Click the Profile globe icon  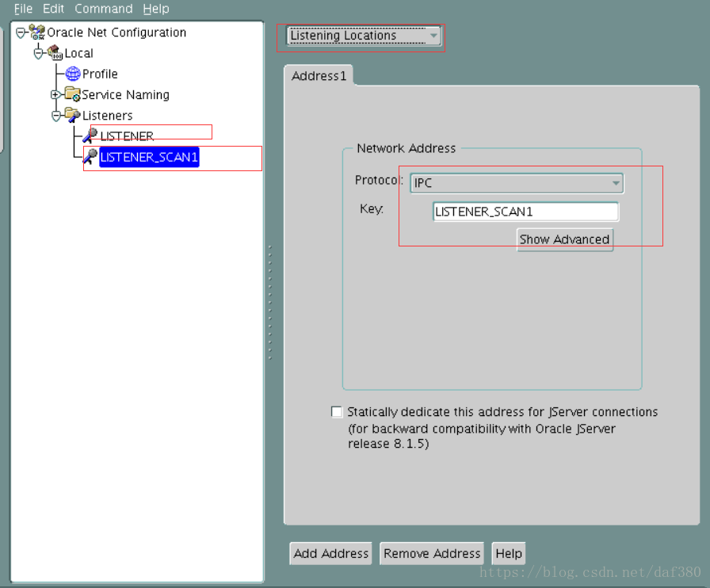72,74
